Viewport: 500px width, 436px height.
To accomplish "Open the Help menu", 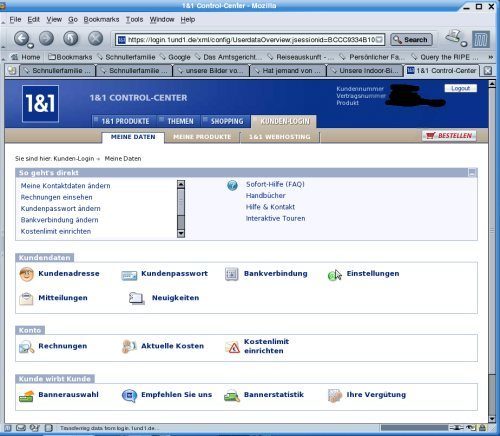I will click(188, 19).
